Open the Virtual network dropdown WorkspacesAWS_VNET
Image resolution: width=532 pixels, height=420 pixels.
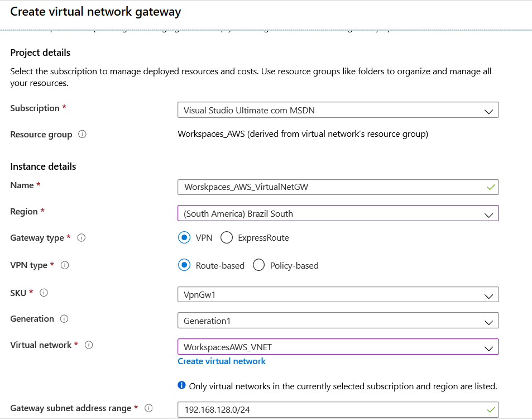[x=338, y=347]
